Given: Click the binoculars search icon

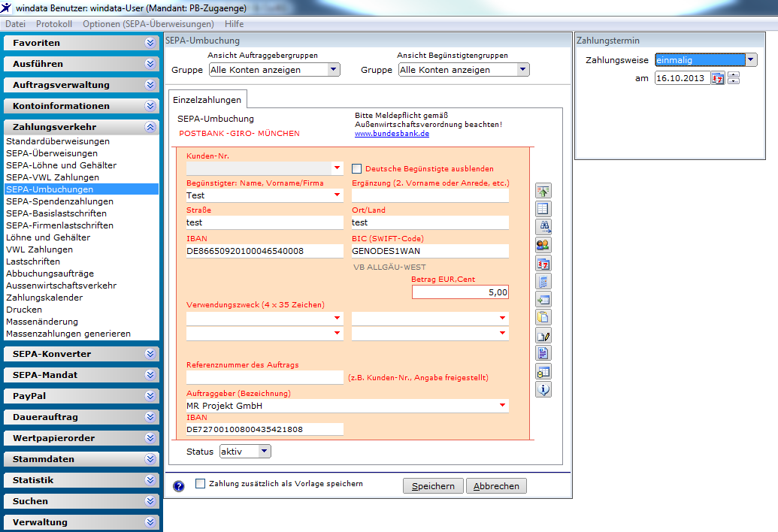Looking at the screenshot, I should point(543,227).
